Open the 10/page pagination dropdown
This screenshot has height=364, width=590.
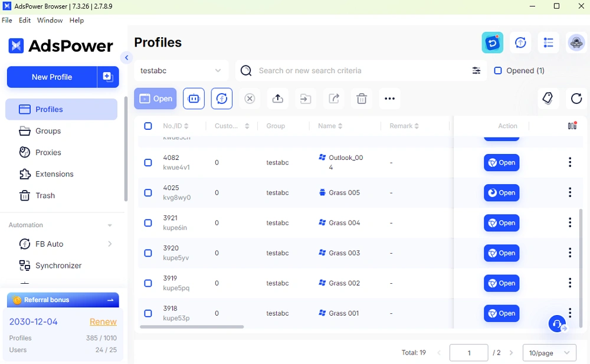[x=549, y=353]
